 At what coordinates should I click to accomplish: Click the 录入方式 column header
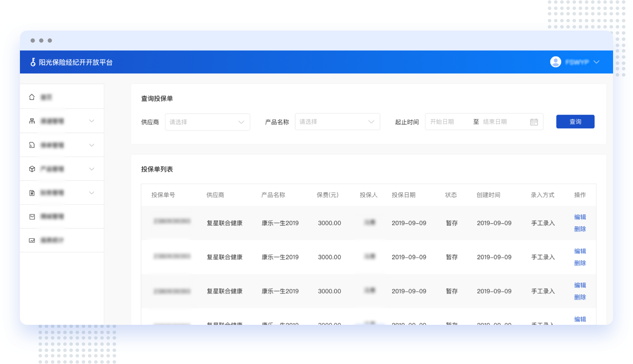(x=543, y=195)
